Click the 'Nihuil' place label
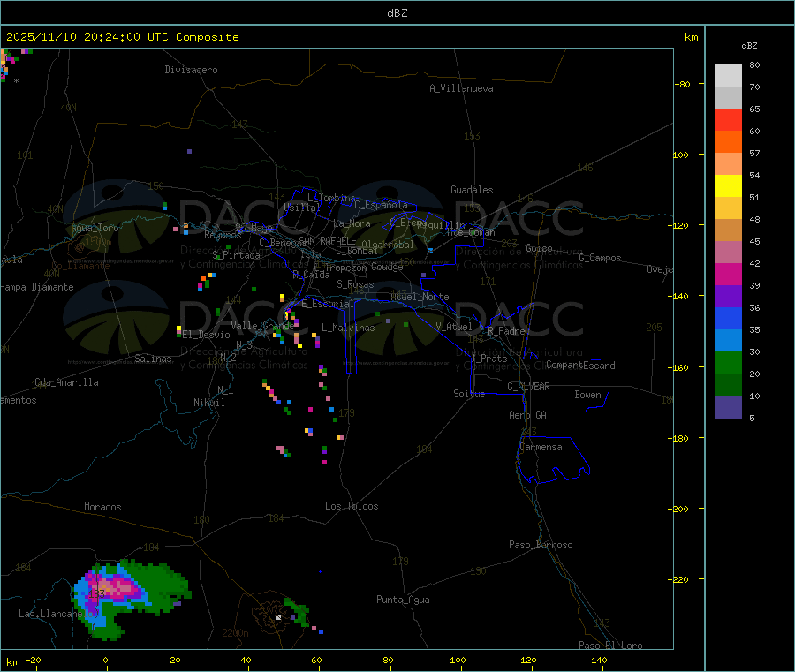795x672 pixels. pos(209,403)
